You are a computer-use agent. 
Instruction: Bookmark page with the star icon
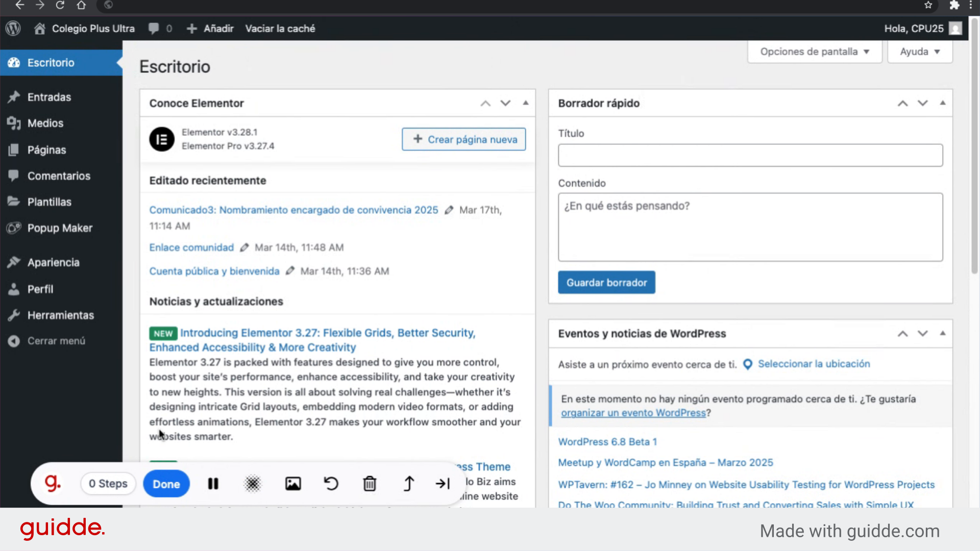pos(928,5)
